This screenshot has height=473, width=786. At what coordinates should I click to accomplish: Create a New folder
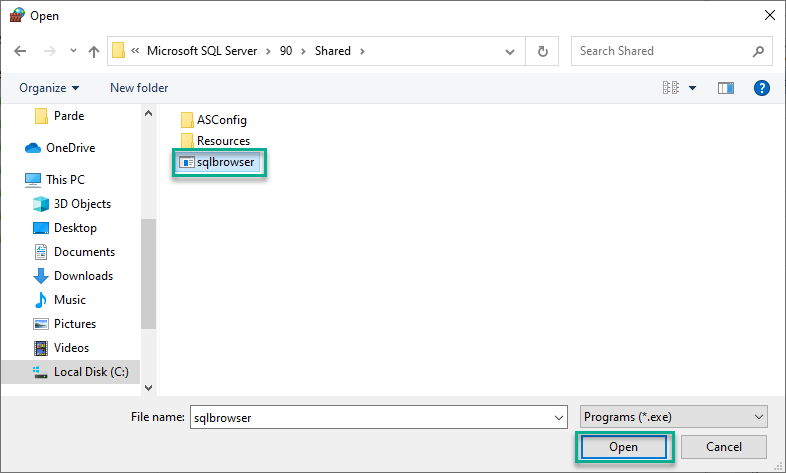pos(139,88)
